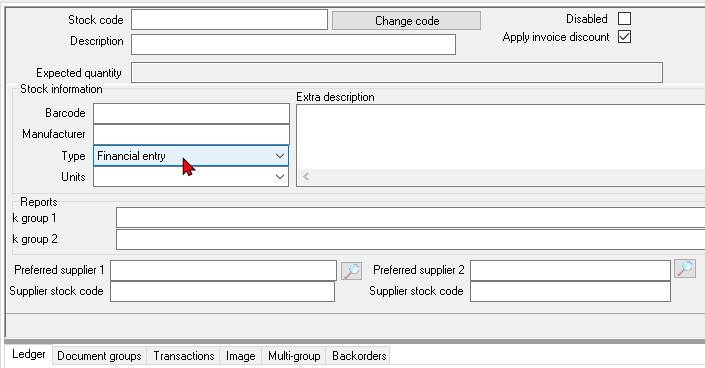Focus the Stock code field
This screenshot has width=705, height=368.
[229, 20]
